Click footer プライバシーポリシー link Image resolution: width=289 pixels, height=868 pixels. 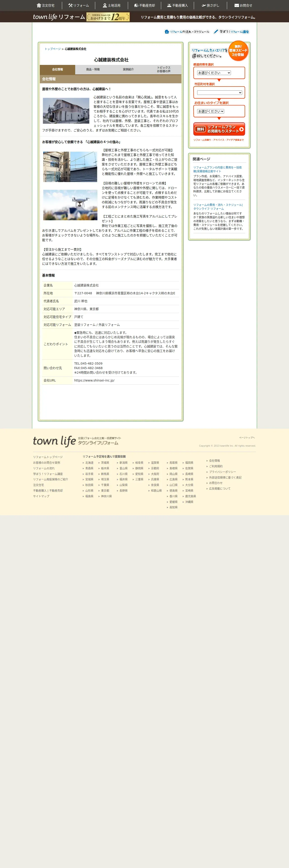[x=222, y=472]
